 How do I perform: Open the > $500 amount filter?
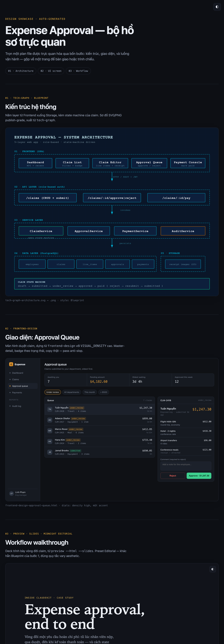click(104, 392)
